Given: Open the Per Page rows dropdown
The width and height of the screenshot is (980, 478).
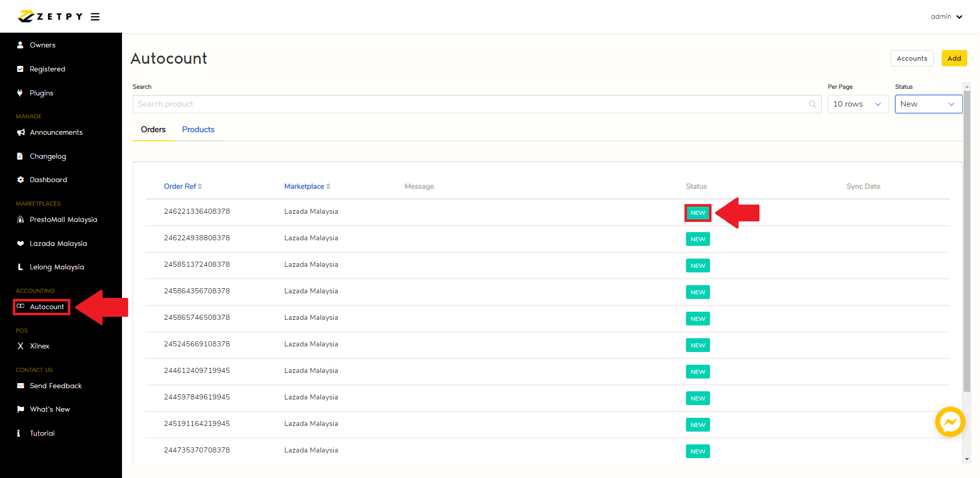Looking at the screenshot, I should point(858,104).
